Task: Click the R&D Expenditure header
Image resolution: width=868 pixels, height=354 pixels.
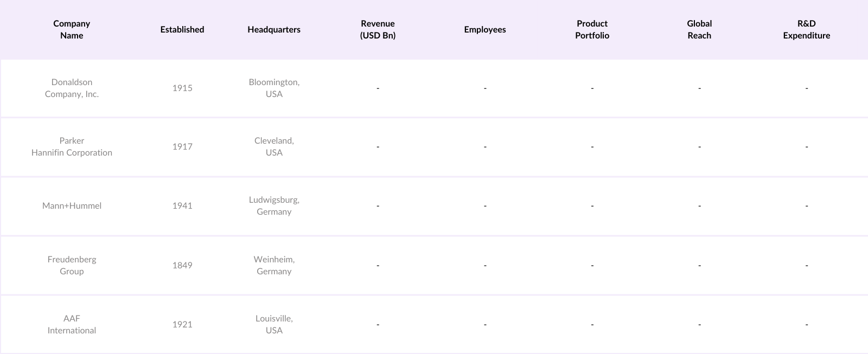Action: (806, 29)
